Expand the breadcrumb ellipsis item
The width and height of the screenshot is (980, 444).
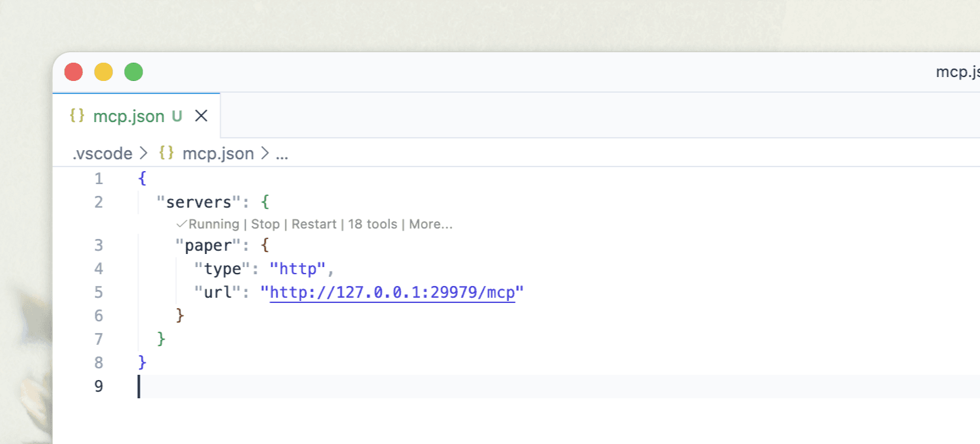(282, 155)
